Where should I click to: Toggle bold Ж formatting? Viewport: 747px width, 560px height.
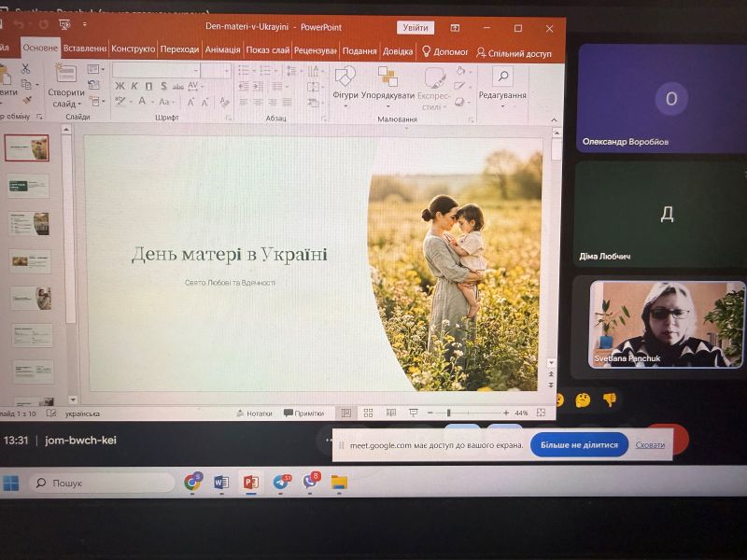pyautogui.click(x=120, y=86)
